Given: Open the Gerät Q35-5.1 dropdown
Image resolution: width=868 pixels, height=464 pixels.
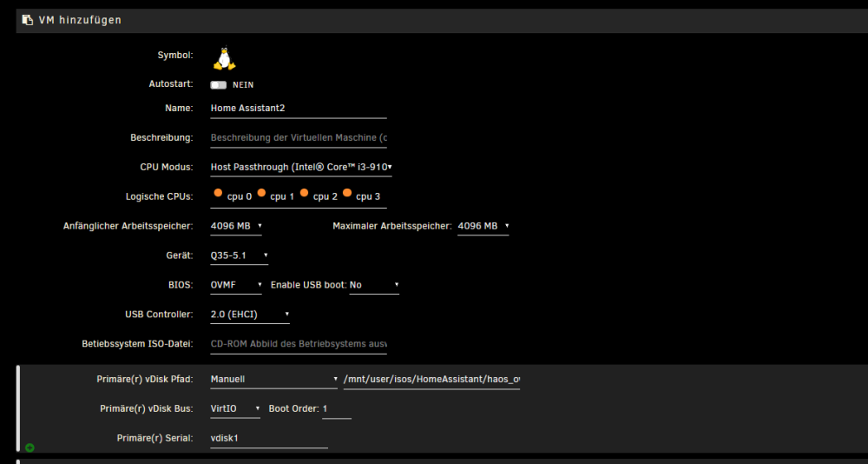Looking at the screenshot, I should [240, 255].
